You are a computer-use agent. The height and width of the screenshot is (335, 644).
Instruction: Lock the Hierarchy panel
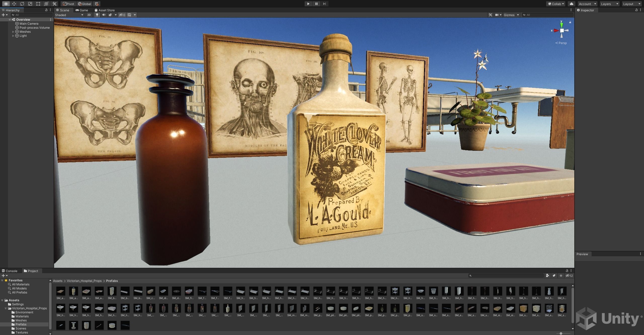pos(46,10)
